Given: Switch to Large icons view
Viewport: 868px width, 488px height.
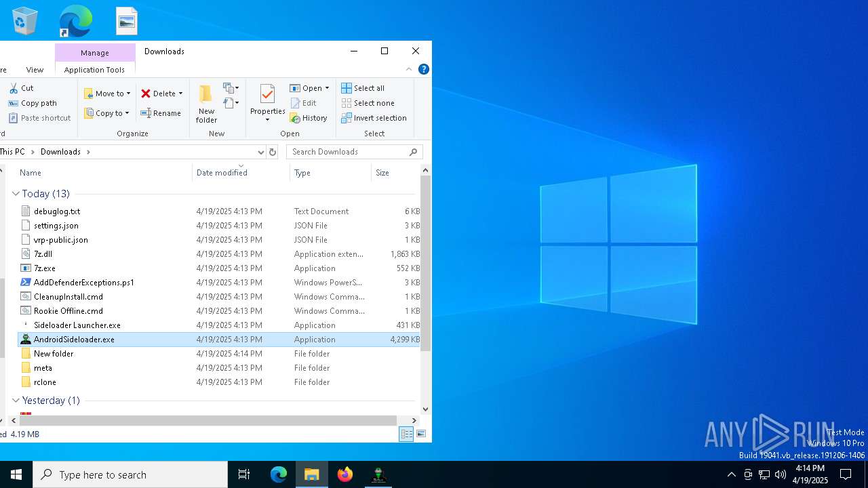Looking at the screenshot, I should click(x=421, y=434).
